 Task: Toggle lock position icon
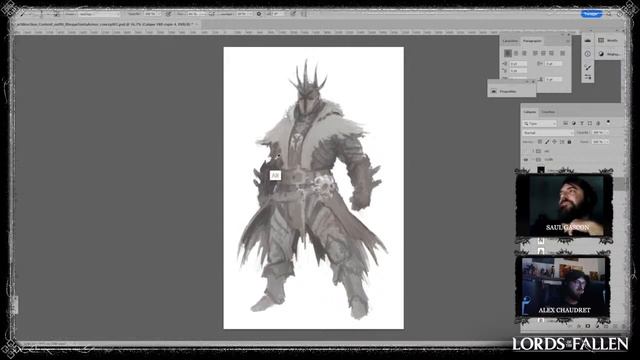(554, 142)
